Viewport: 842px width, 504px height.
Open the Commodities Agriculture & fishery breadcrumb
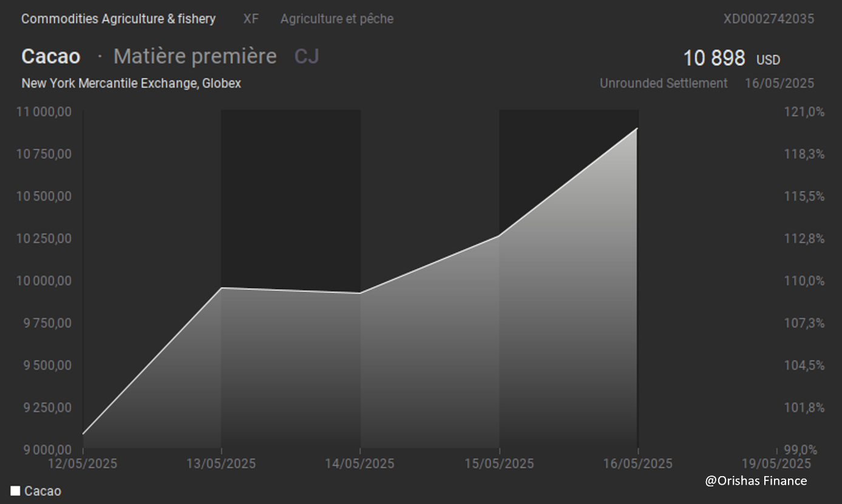click(x=118, y=19)
